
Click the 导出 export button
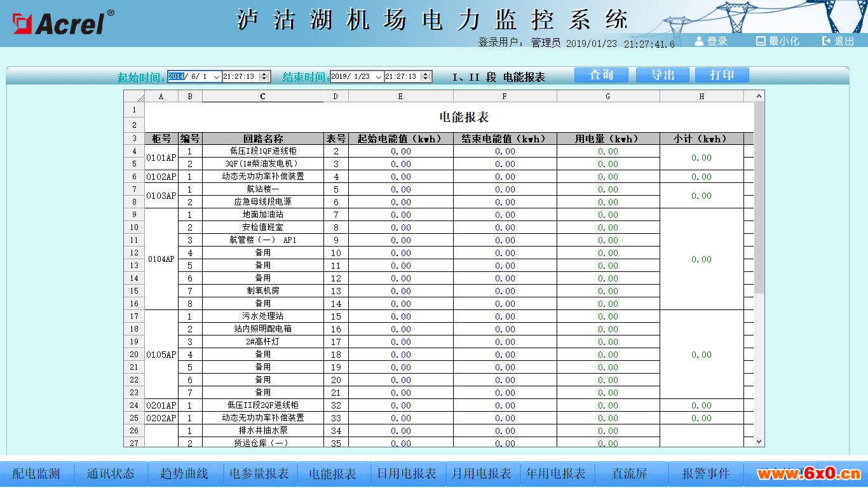tap(663, 75)
